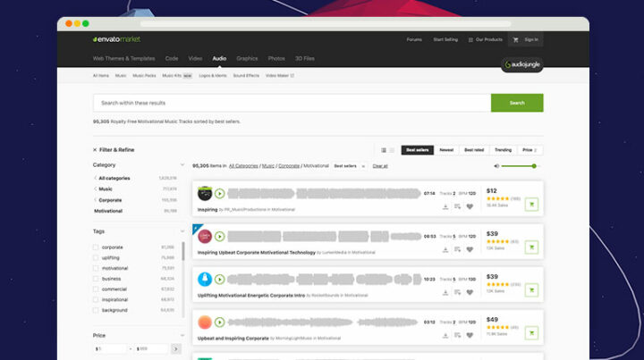Click the shopping cart icon in header
Image resolution: width=644 pixels, height=360 pixels.
tap(515, 39)
